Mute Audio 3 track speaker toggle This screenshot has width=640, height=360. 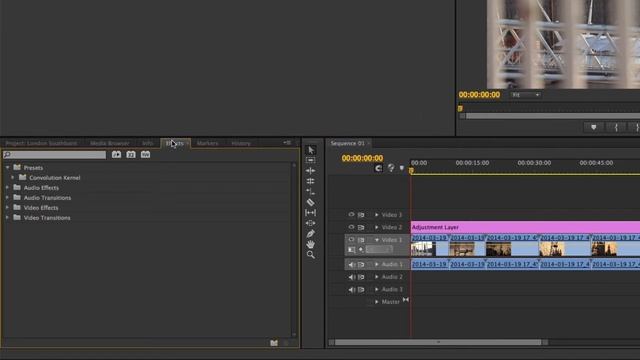[351, 290]
